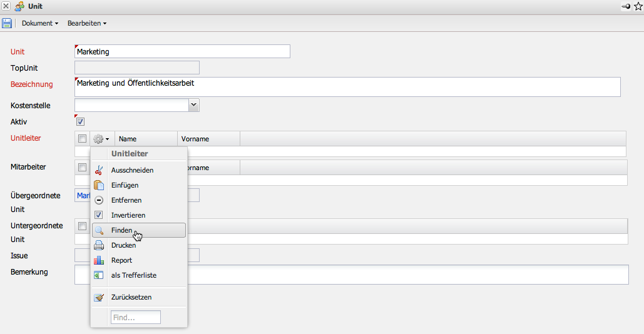Click the minus Entfernen icon
644x334 pixels.
[99, 200]
